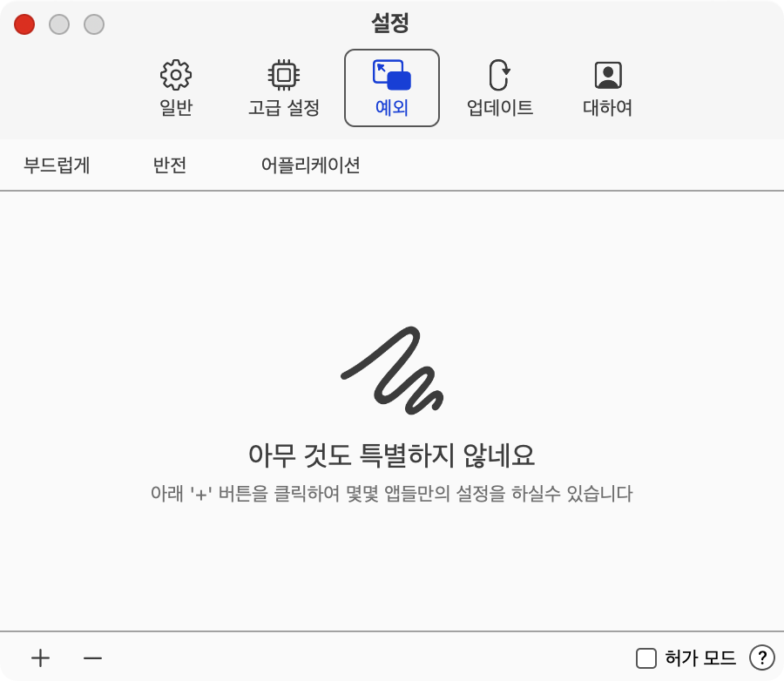Viewport: 784px width, 681px height.
Task: Open the 업데이트 refresh icon pane
Action: click(499, 88)
